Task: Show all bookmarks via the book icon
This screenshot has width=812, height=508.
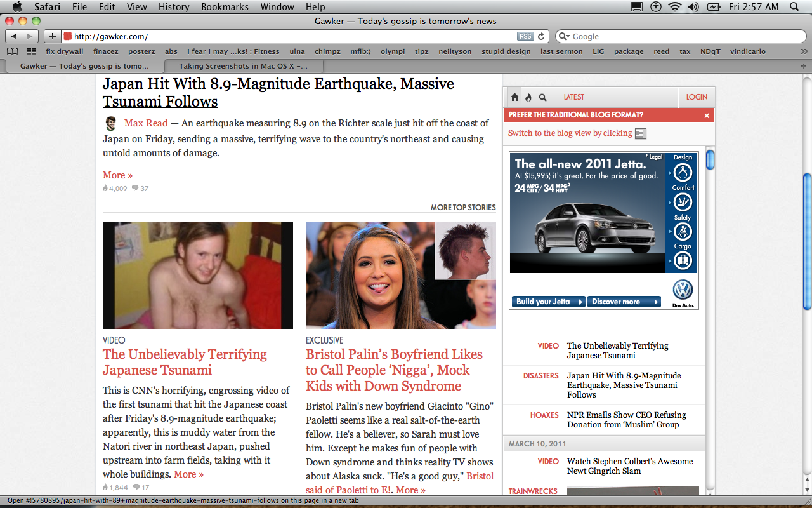Action: pos(13,51)
